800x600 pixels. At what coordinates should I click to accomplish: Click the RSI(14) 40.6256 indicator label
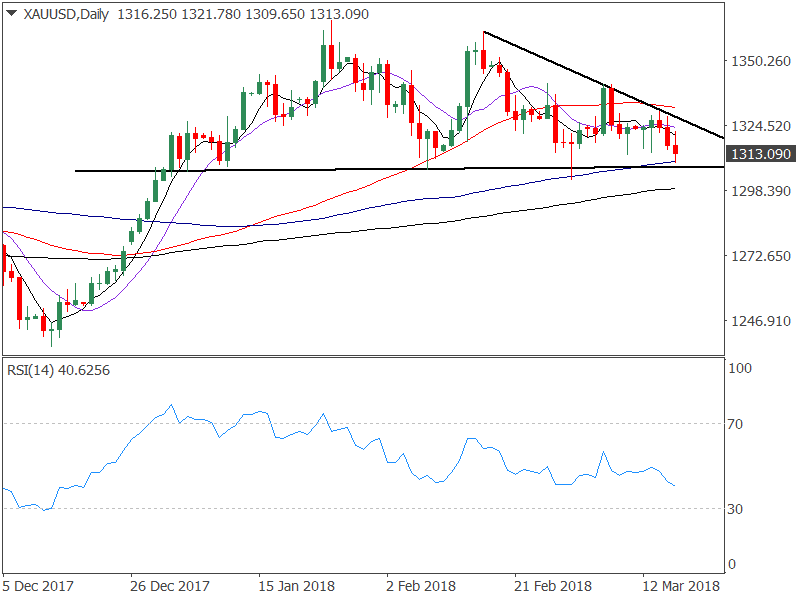[x=58, y=370]
